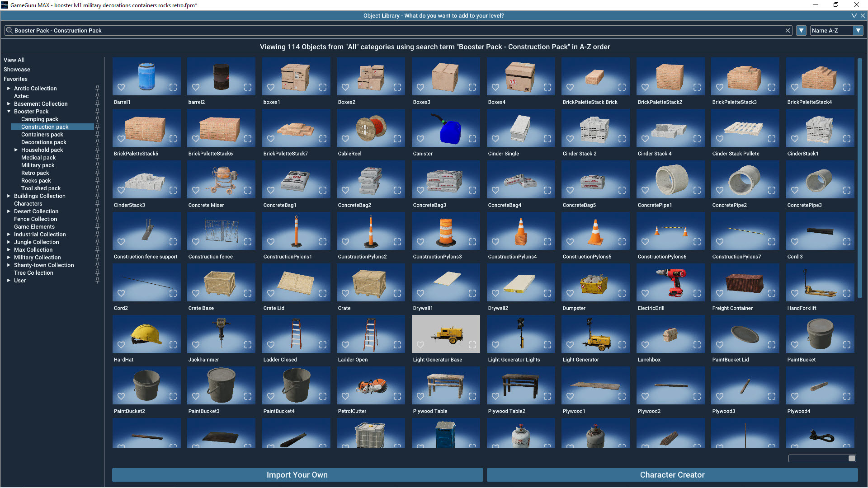Clear the search term using the X icon

tap(788, 30)
